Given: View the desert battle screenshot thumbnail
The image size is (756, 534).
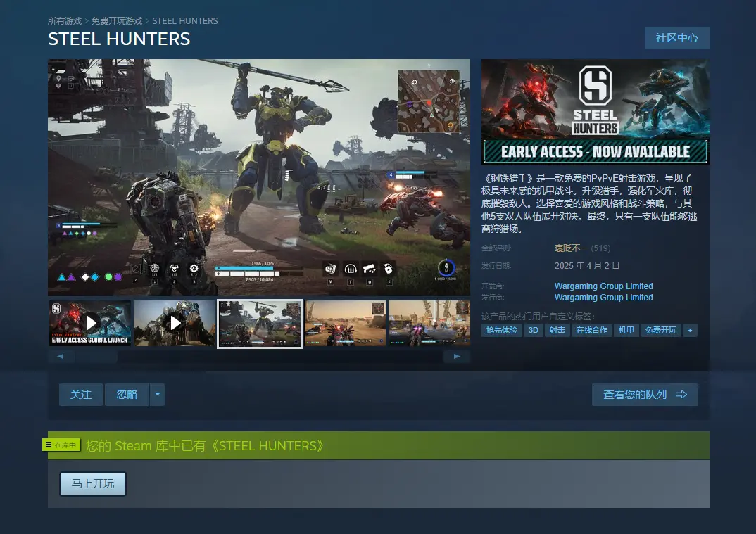Looking at the screenshot, I should pyautogui.click(x=345, y=323).
